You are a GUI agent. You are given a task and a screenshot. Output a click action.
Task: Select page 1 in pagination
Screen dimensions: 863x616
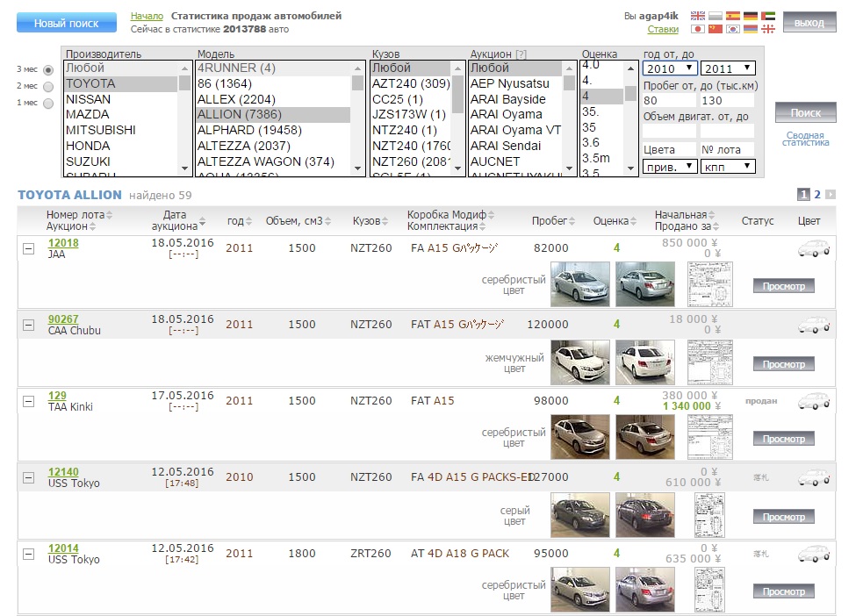click(x=803, y=194)
